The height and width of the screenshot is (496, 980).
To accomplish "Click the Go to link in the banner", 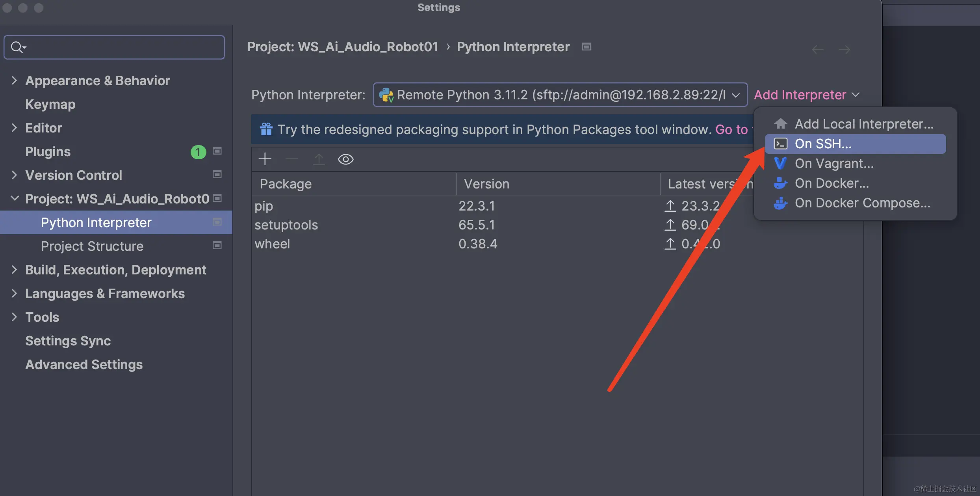I will 732,129.
